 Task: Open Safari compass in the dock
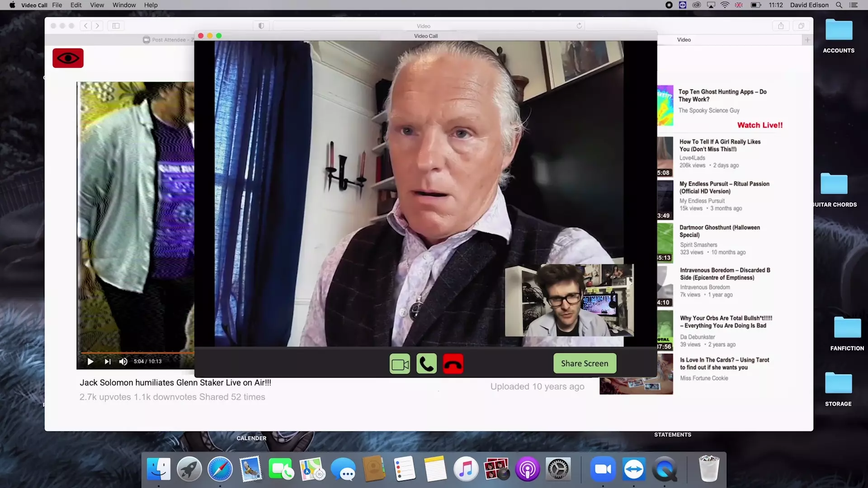point(220,469)
